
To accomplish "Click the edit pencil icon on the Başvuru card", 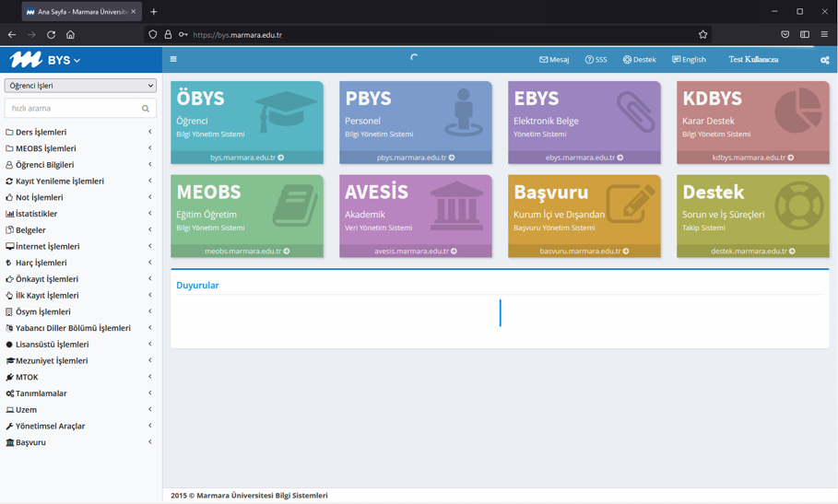I will click(631, 204).
